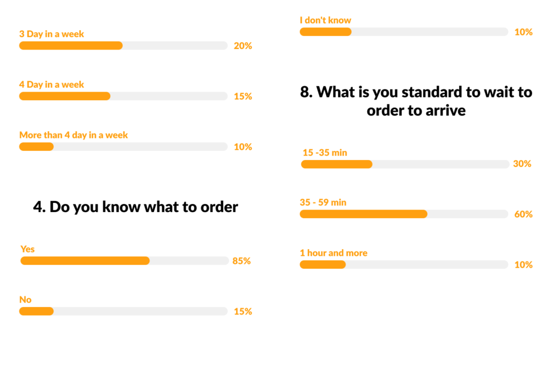Click the "1 hour and more" progress bar
552x392 pixels.
pos(404,264)
